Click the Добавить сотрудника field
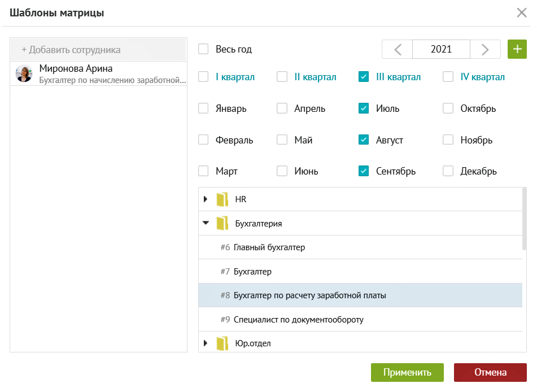Image resolution: width=537 pixels, height=392 pixels. click(99, 50)
